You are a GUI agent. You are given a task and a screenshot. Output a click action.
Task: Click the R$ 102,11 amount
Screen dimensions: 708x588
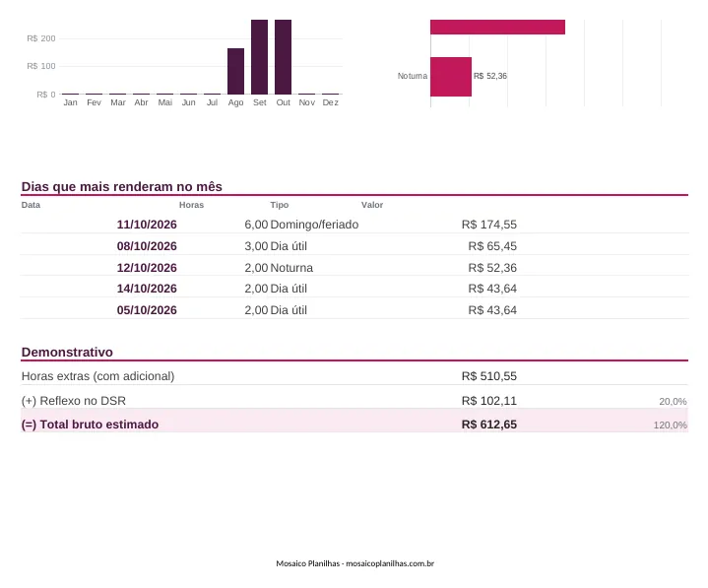pos(489,401)
